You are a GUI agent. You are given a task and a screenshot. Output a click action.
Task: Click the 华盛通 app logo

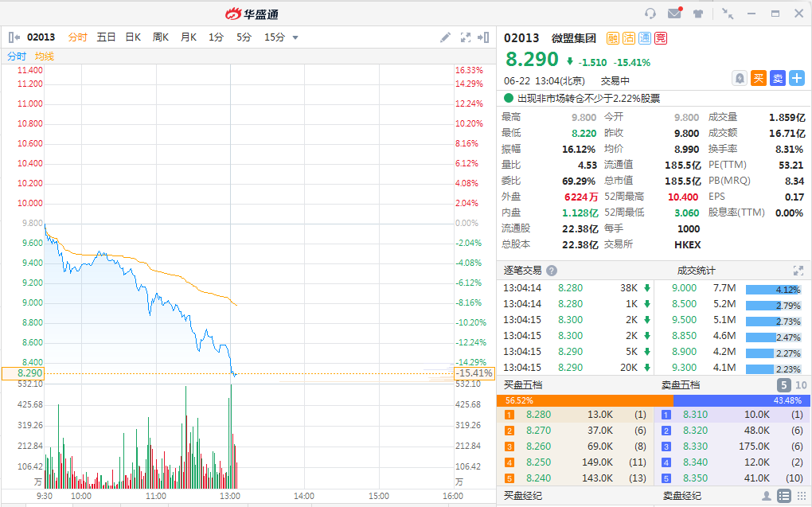tap(252, 14)
